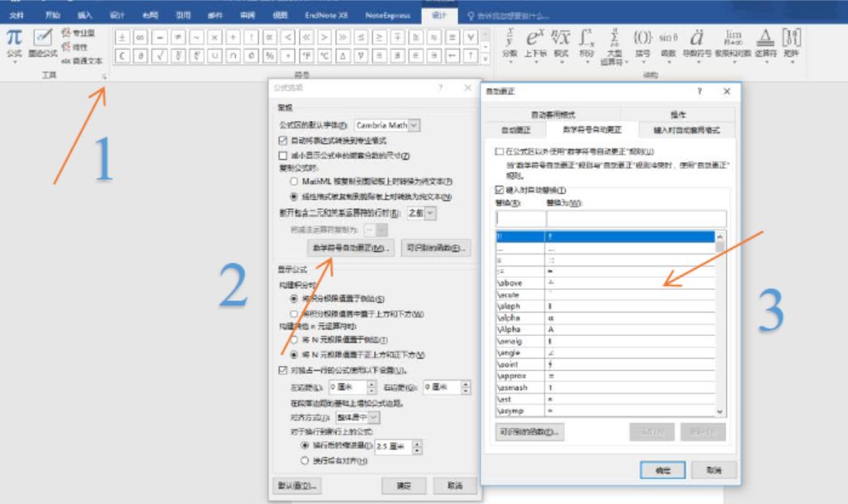Insert the much-greater-than (≫) symbol
The image size is (848, 504).
coord(343,37)
